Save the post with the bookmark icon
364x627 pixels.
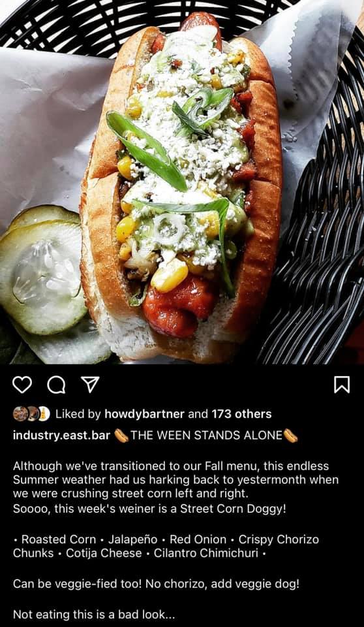pyautogui.click(x=342, y=385)
